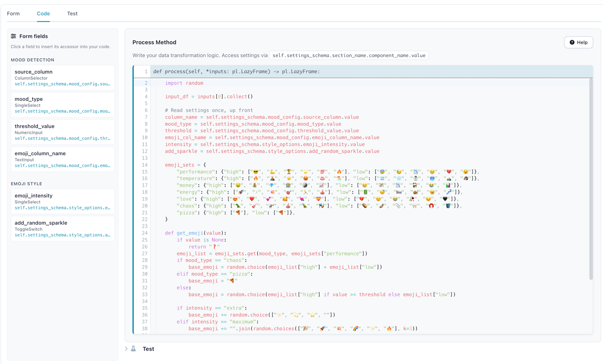This screenshot has height=364, width=603.
Task: Expand the Test section chevron
Action: click(x=126, y=349)
